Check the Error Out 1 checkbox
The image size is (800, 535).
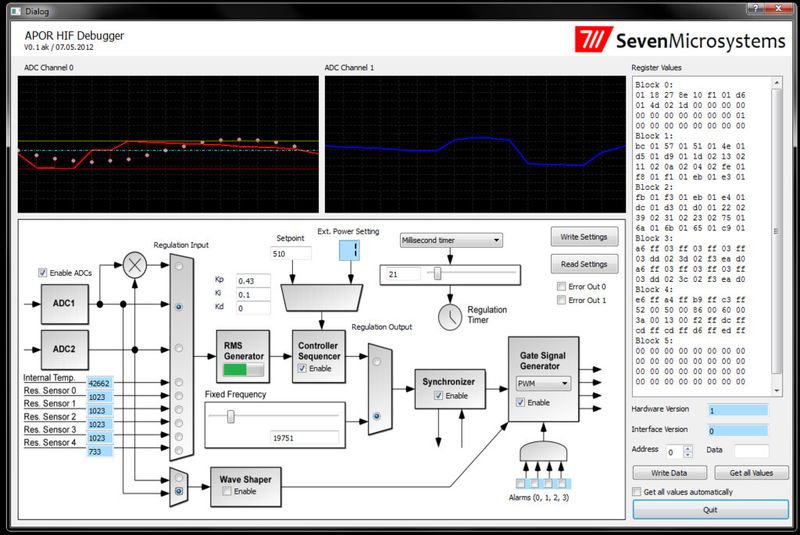click(561, 300)
